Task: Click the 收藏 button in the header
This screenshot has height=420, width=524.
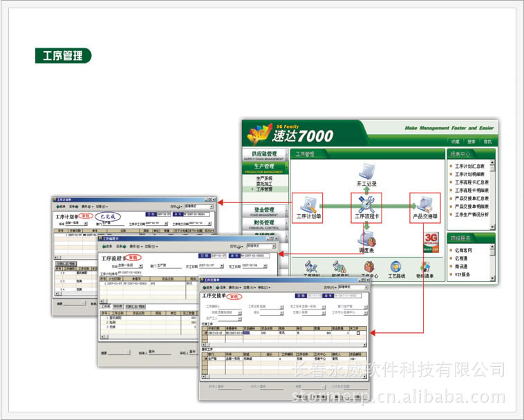Action: tap(455, 142)
